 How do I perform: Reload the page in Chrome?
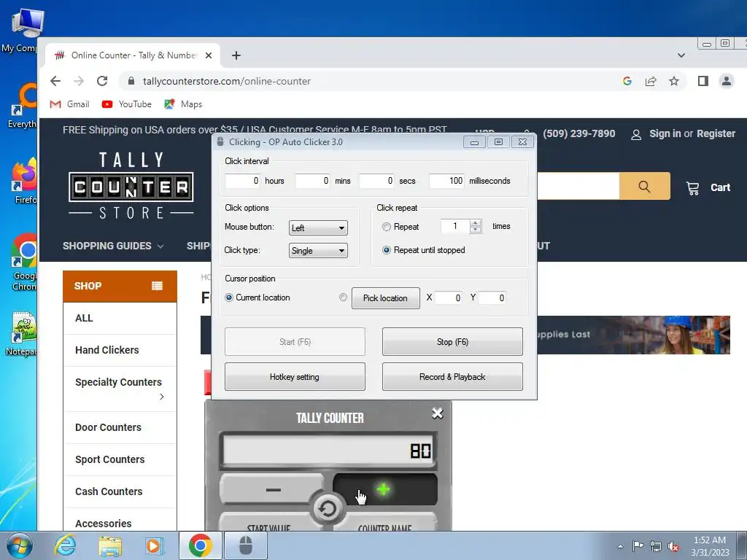coord(102,81)
